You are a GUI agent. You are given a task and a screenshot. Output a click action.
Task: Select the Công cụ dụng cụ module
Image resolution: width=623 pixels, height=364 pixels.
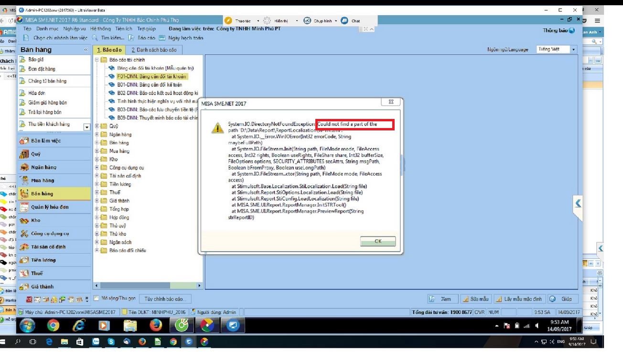pyautogui.click(x=54, y=234)
